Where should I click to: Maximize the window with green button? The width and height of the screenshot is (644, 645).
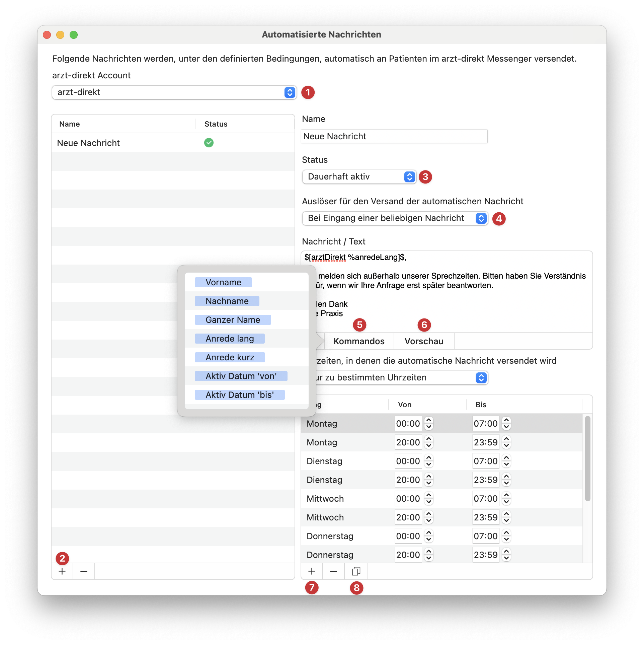tap(74, 35)
